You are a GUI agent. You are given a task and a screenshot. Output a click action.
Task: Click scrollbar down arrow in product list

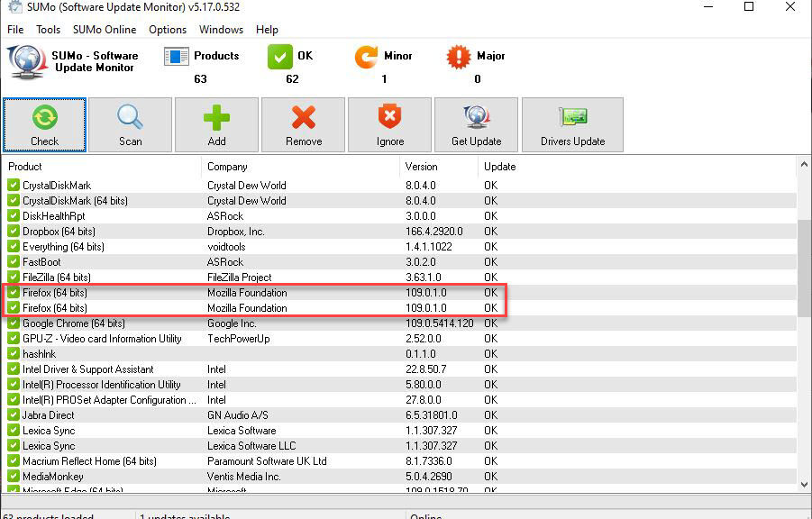804,485
